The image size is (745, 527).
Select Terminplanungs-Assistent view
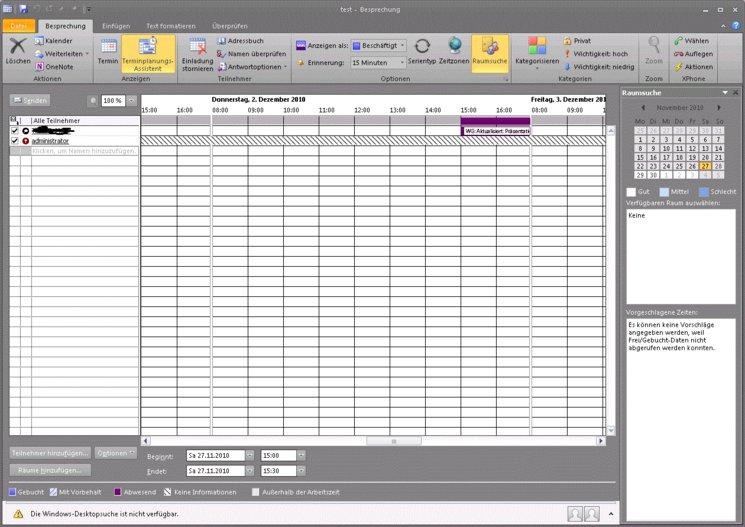pos(148,54)
